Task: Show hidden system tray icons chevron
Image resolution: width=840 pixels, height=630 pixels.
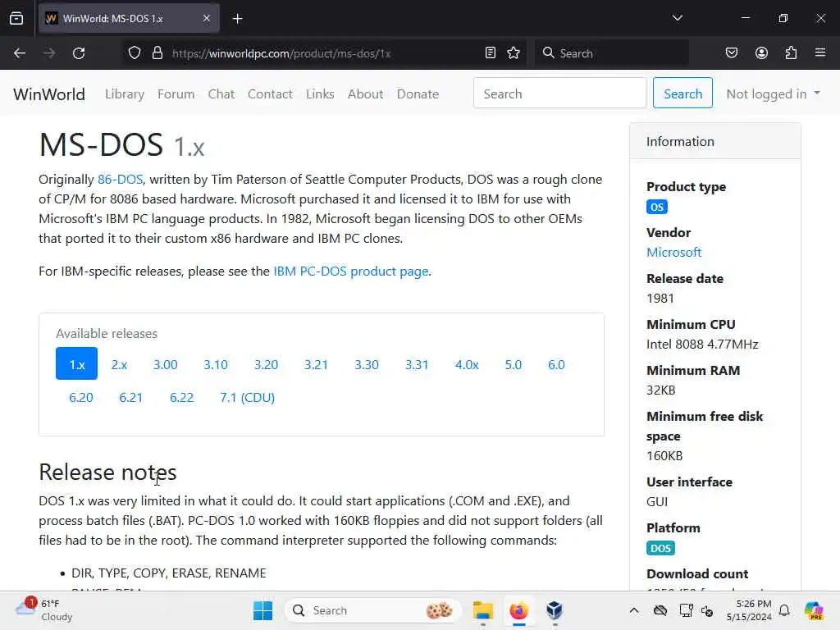Action: click(x=634, y=610)
